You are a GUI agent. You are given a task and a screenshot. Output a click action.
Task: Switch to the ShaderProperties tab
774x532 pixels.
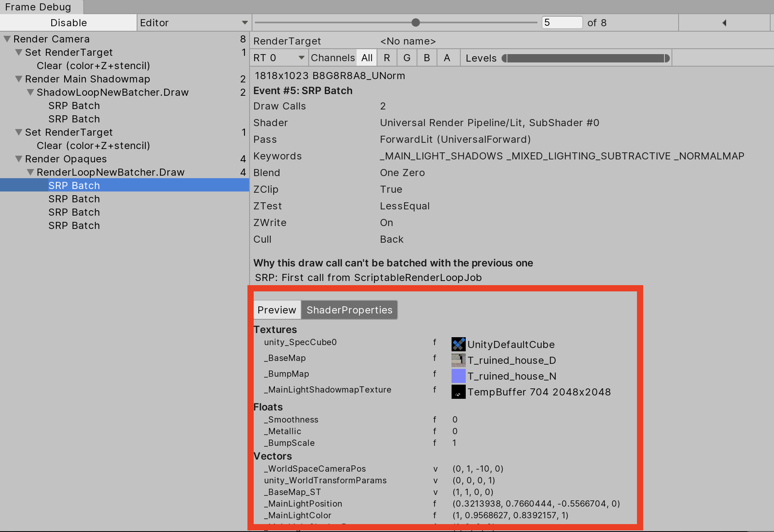point(350,310)
